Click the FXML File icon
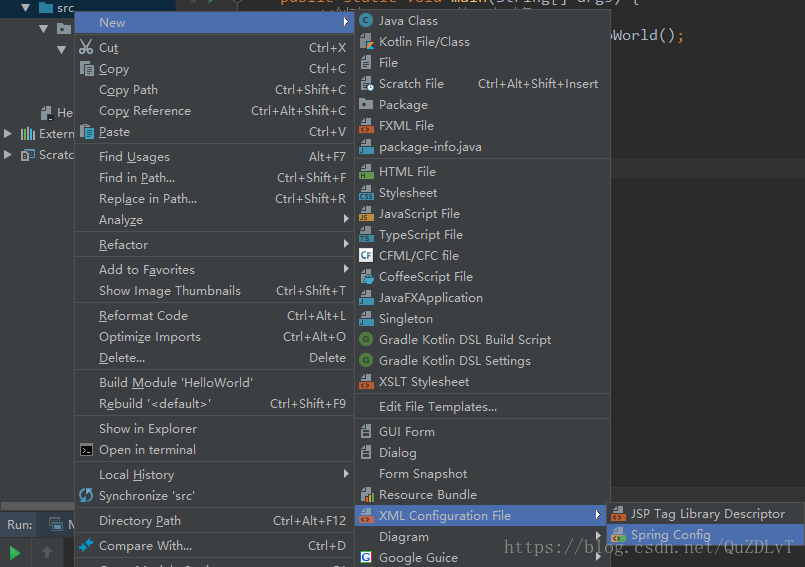Screen dimensions: 805x567 [x=366, y=126]
